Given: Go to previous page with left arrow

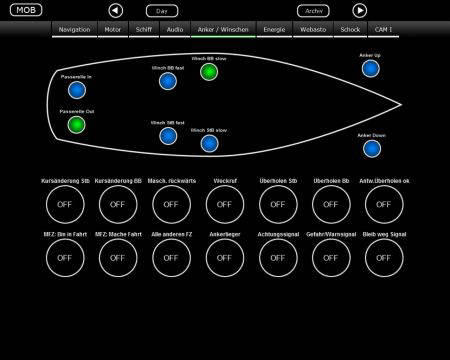Looking at the screenshot, I should (x=115, y=11).
